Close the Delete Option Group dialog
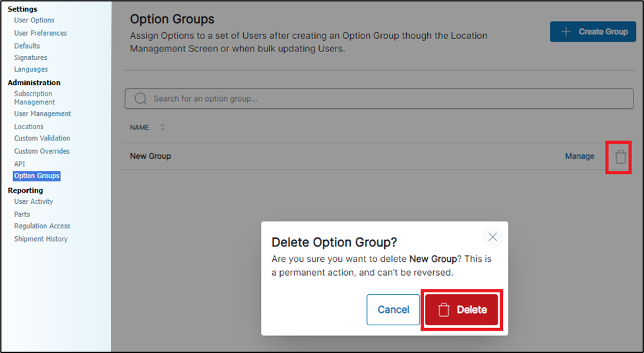 492,237
